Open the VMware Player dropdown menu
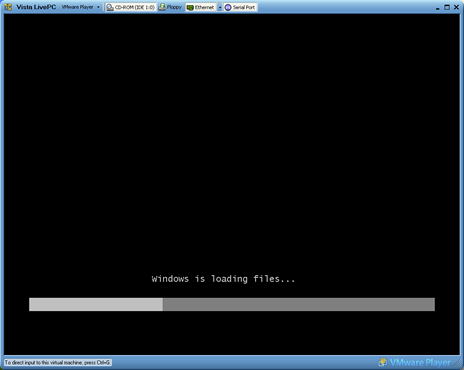The height and width of the screenshot is (370, 464). coord(81,7)
